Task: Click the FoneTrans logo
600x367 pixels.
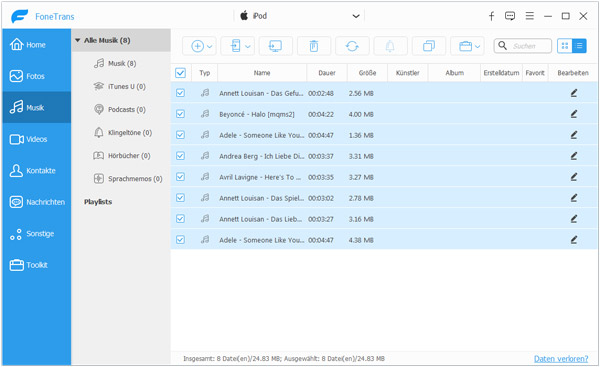Action: click(19, 16)
